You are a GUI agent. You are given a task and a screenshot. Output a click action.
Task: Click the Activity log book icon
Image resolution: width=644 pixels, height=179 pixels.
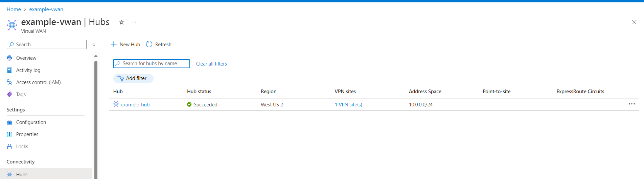[9, 70]
